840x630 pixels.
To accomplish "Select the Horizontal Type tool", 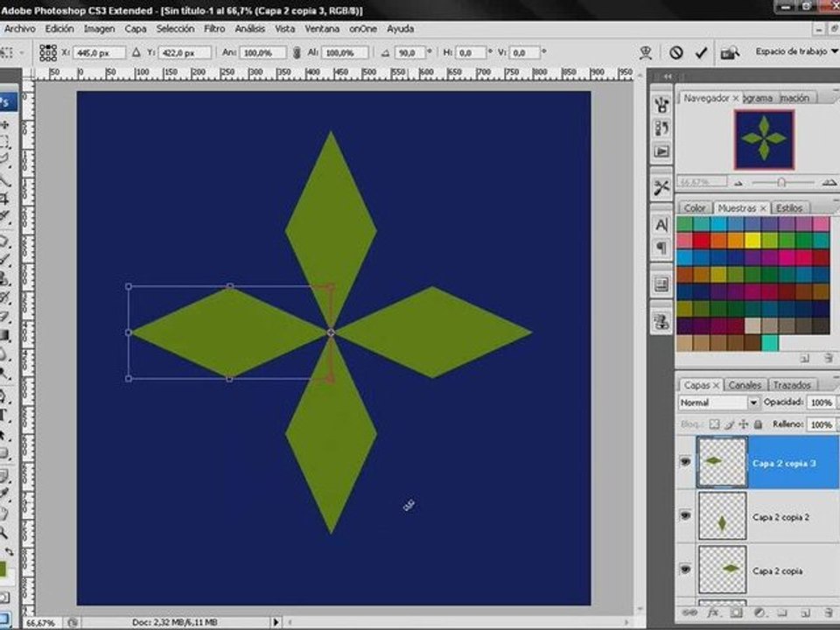I will coord(5,415).
